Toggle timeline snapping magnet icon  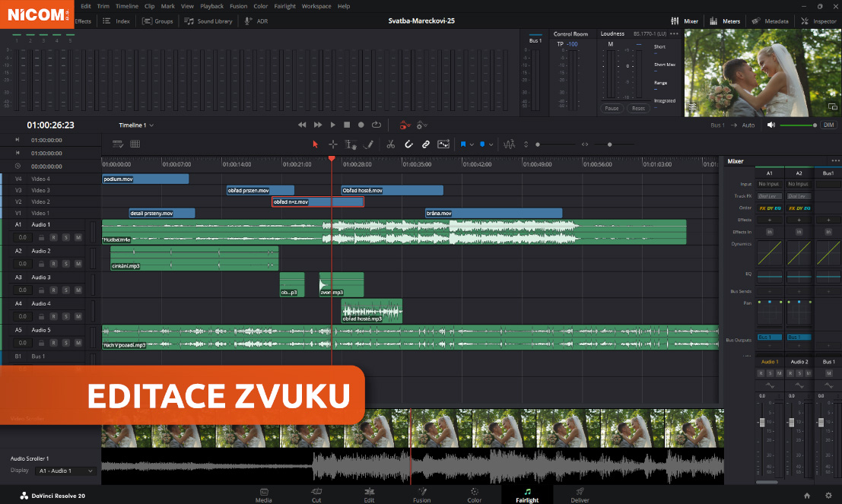(408, 144)
